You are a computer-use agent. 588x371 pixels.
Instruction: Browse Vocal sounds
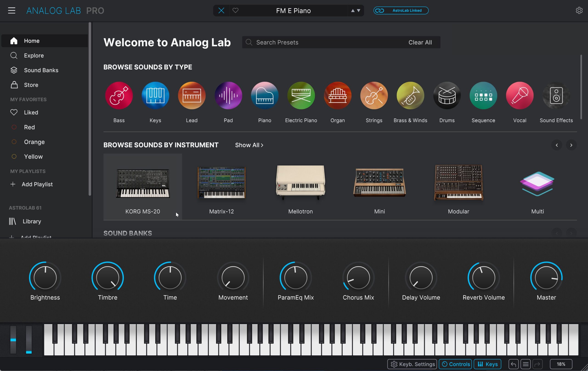520,96
